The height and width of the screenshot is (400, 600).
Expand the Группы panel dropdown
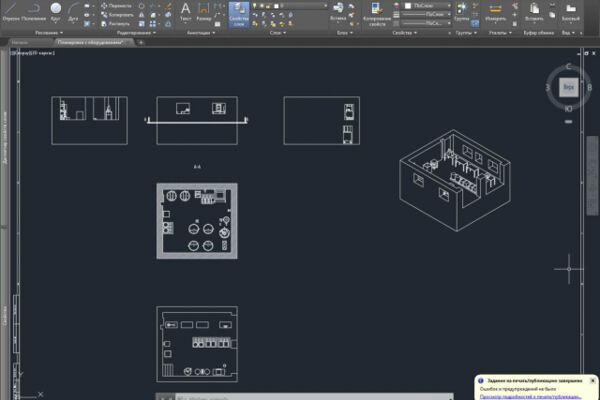coord(466,33)
